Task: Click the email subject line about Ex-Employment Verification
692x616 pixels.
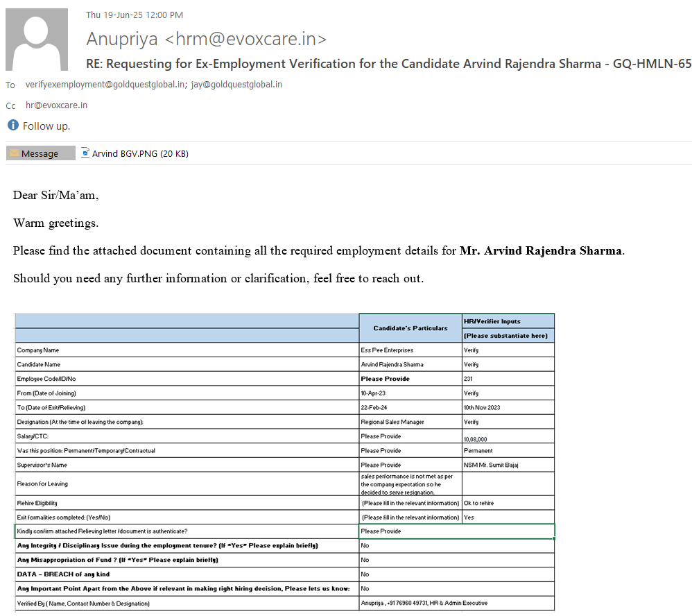Action: pyautogui.click(x=388, y=64)
